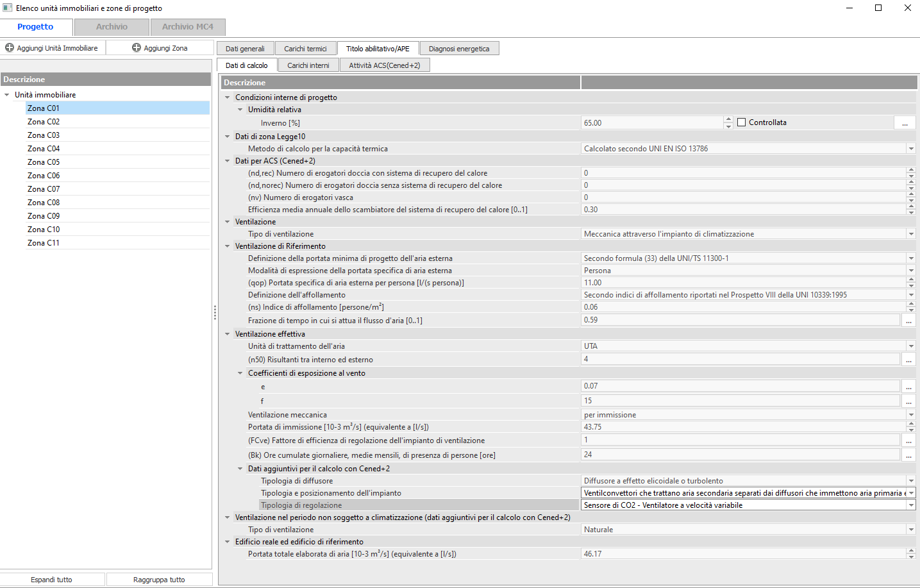Enable the Controllata checkbox
Viewport: 920px width, 588px height.
point(742,122)
